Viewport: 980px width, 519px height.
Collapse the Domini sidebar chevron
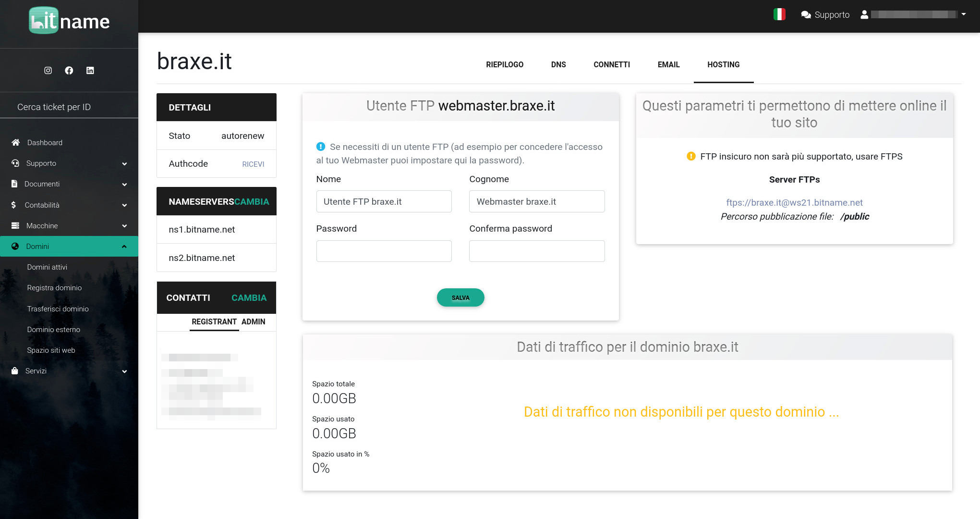[x=124, y=247]
